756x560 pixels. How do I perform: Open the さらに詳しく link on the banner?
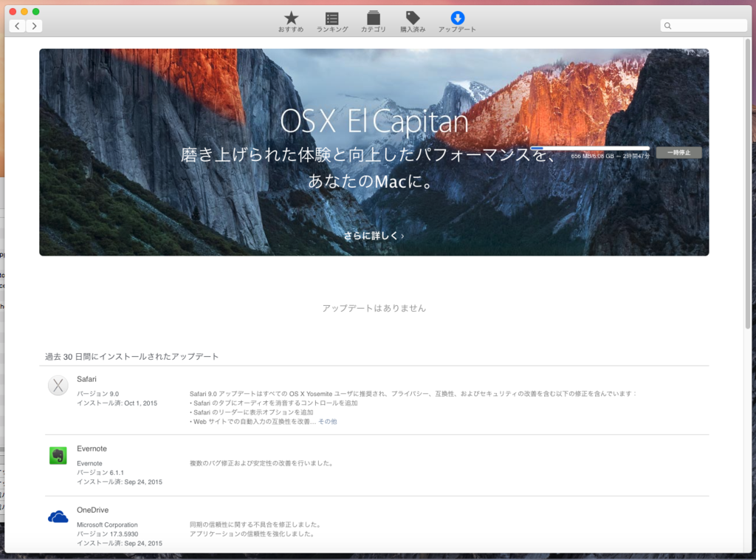[x=374, y=236]
